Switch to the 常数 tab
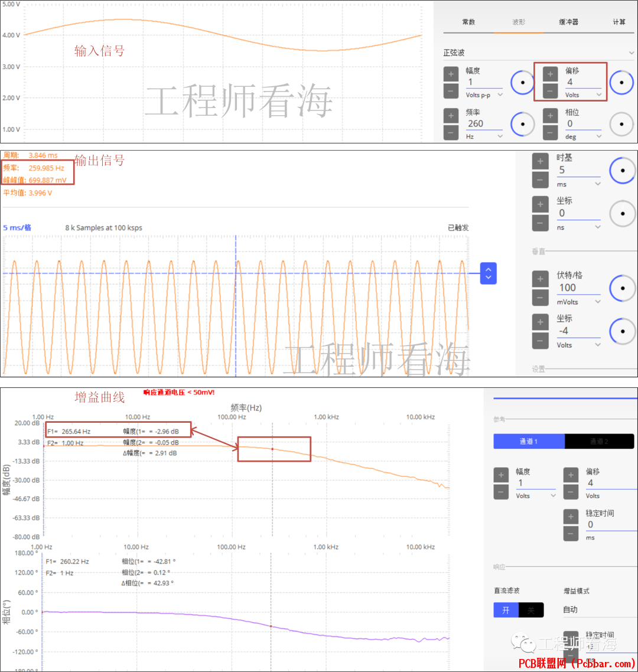The width and height of the screenshot is (638, 672). pos(468,22)
